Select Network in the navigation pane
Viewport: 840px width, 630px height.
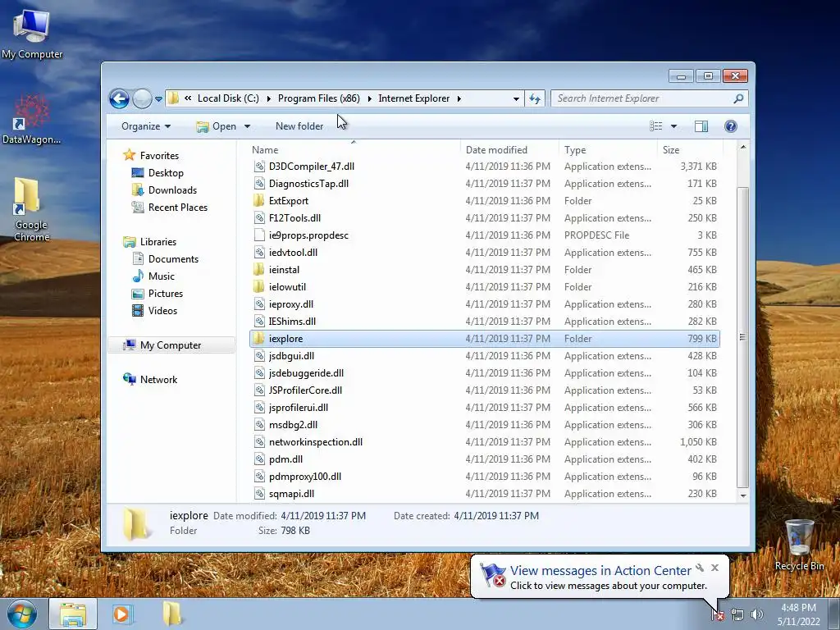click(x=158, y=380)
